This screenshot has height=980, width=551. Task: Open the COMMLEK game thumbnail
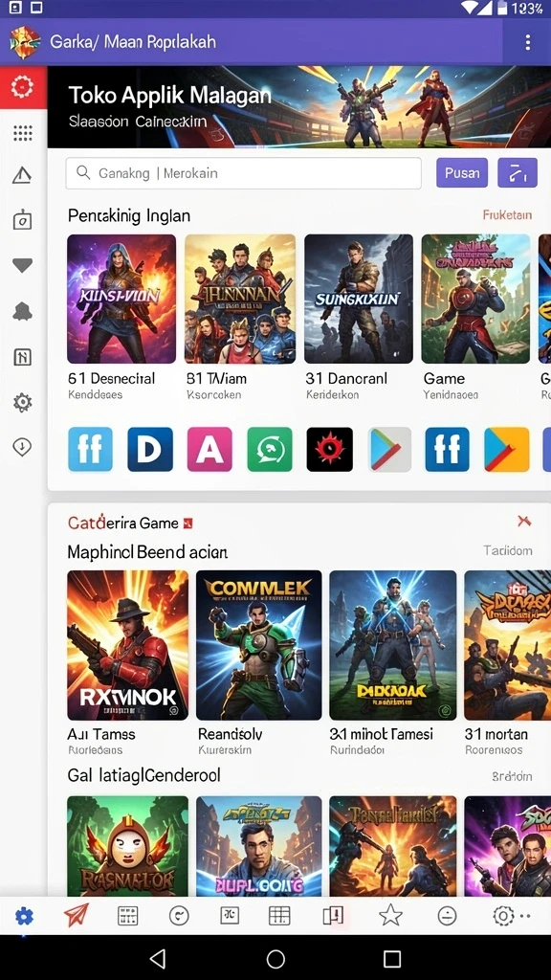[x=258, y=645]
